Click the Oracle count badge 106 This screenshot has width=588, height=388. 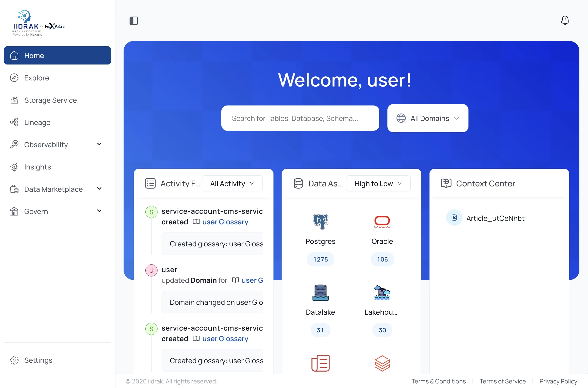382,259
